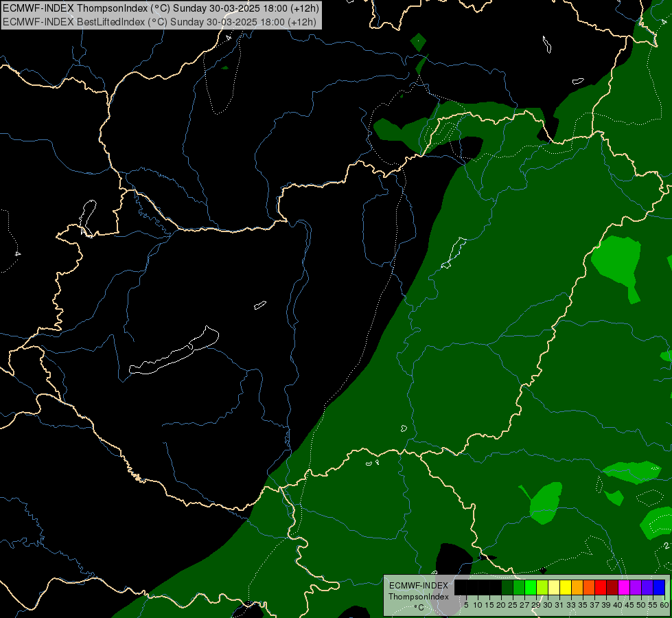Click the legend scale value '50'

pos(641,605)
